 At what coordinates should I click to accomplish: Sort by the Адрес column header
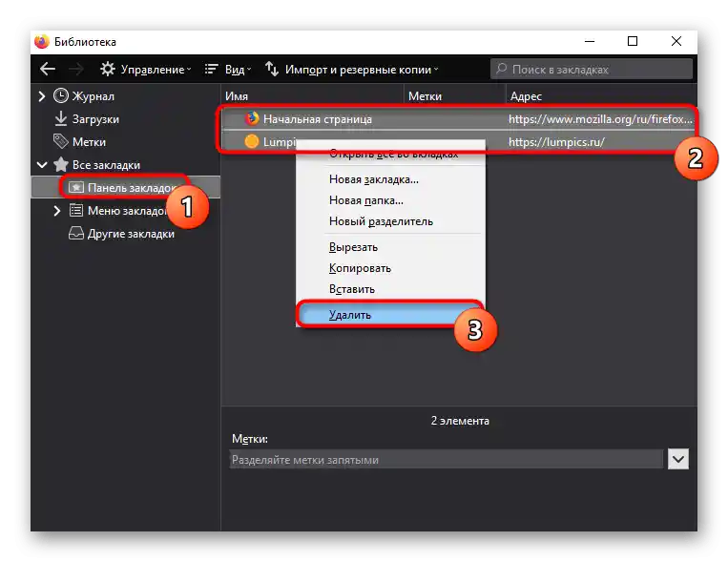tap(601, 96)
